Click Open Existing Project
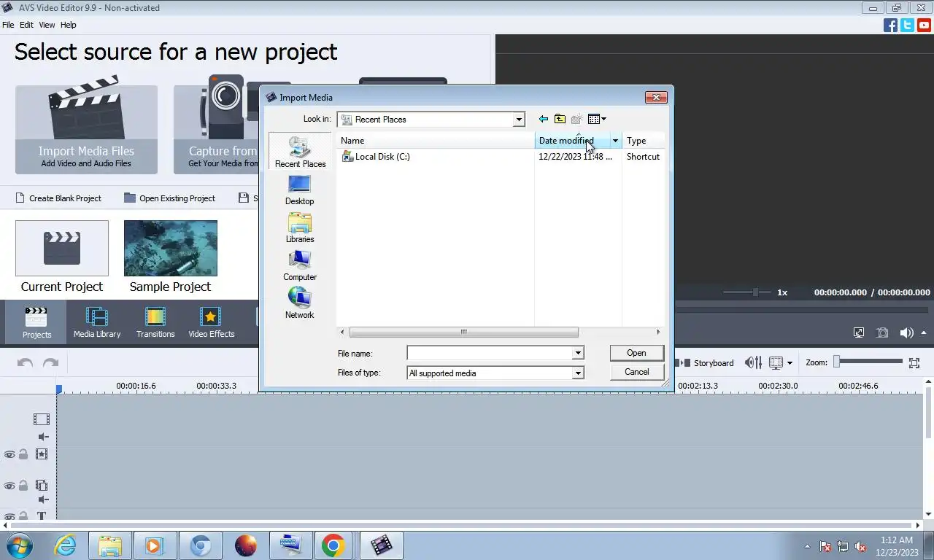 pyautogui.click(x=169, y=198)
